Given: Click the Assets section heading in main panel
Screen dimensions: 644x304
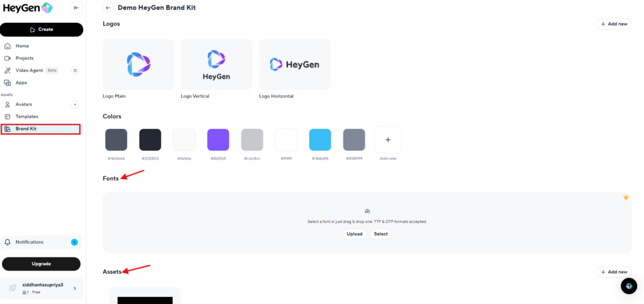Looking at the screenshot, I should [112, 272].
